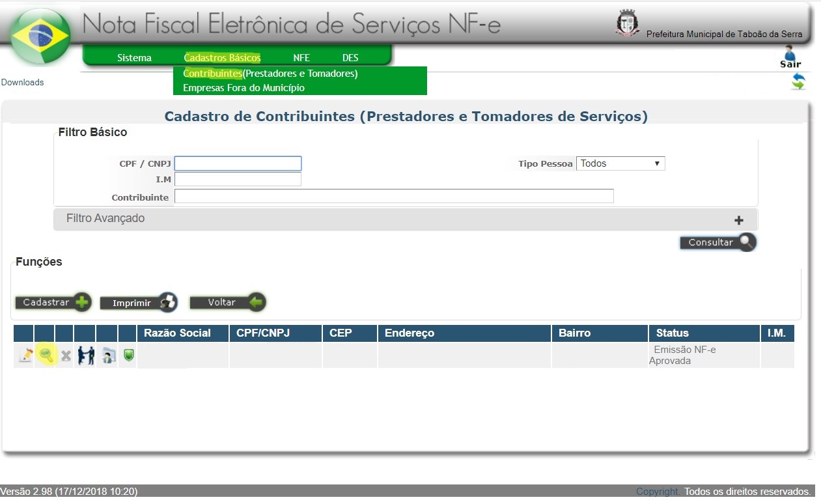Click the Endereço column header
Image resolution: width=821 pixels, height=504 pixels.
point(464,333)
